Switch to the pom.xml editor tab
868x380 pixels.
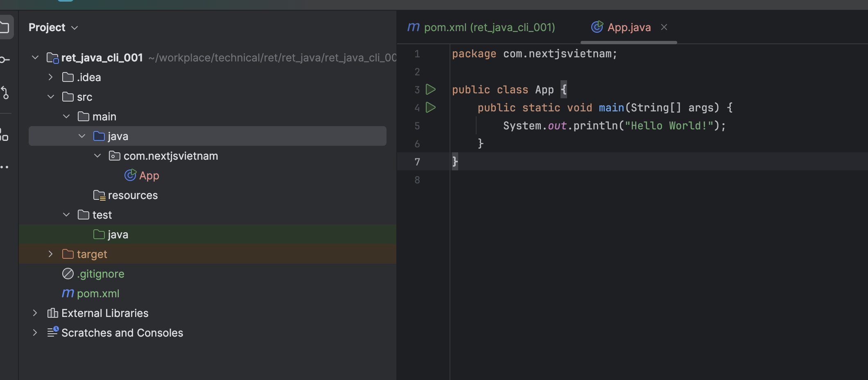tap(481, 27)
